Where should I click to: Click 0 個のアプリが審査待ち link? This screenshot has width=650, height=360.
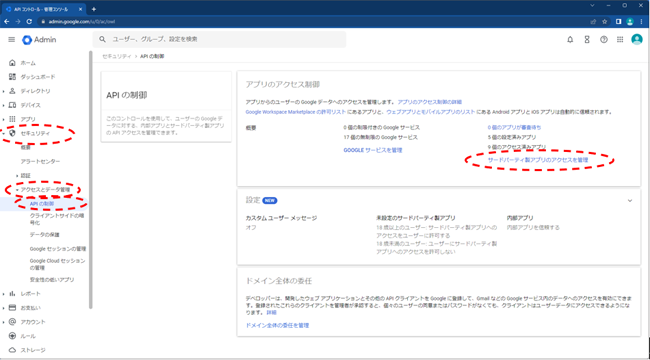pos(514,127)
